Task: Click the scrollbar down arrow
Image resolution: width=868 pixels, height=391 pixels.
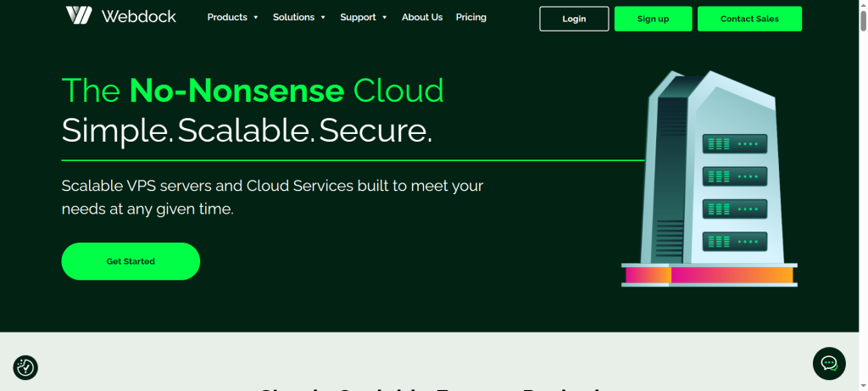Action: coord(863,386)
